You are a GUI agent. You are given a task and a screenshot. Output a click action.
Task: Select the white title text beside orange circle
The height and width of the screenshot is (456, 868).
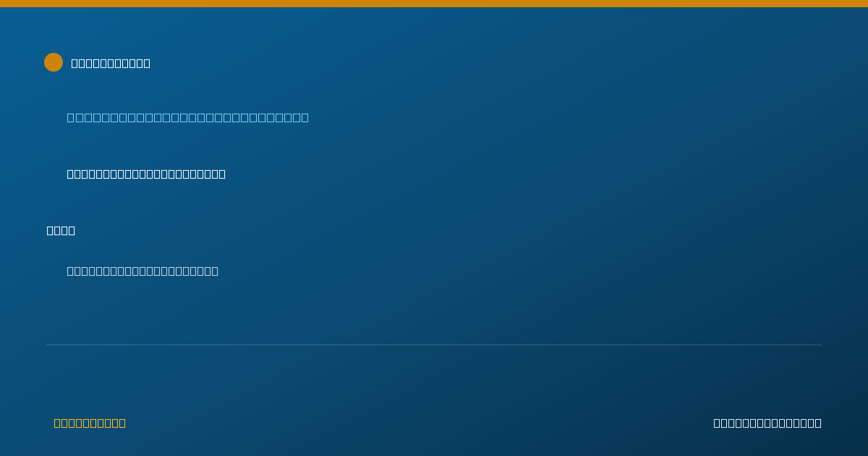point(111,63)
